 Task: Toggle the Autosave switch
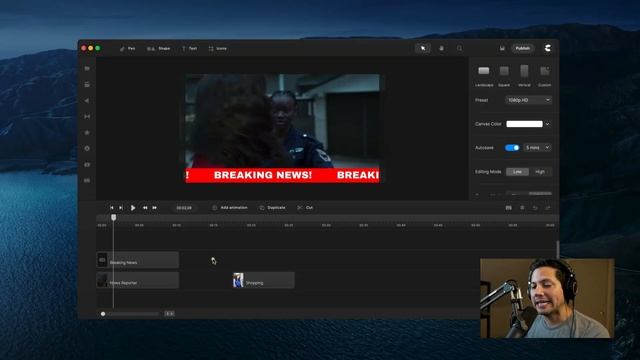pos(512,148)
